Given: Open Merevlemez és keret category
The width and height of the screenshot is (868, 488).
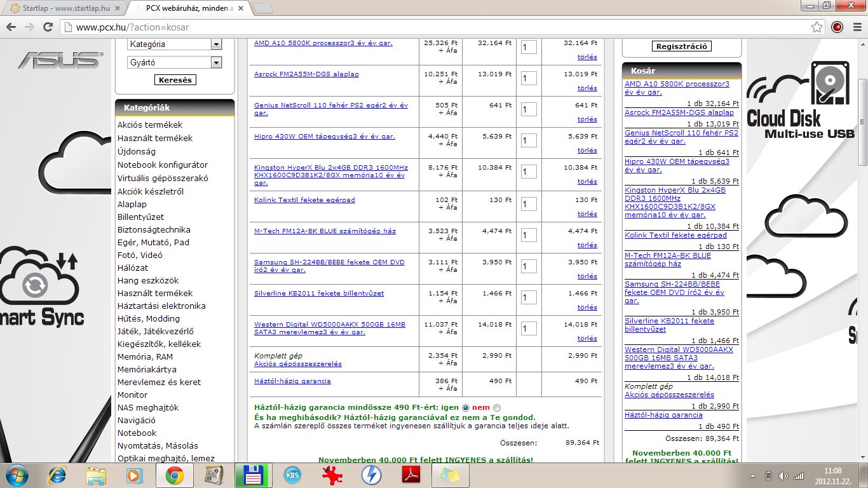Looking at the screenshot, I should pos(159,382).
